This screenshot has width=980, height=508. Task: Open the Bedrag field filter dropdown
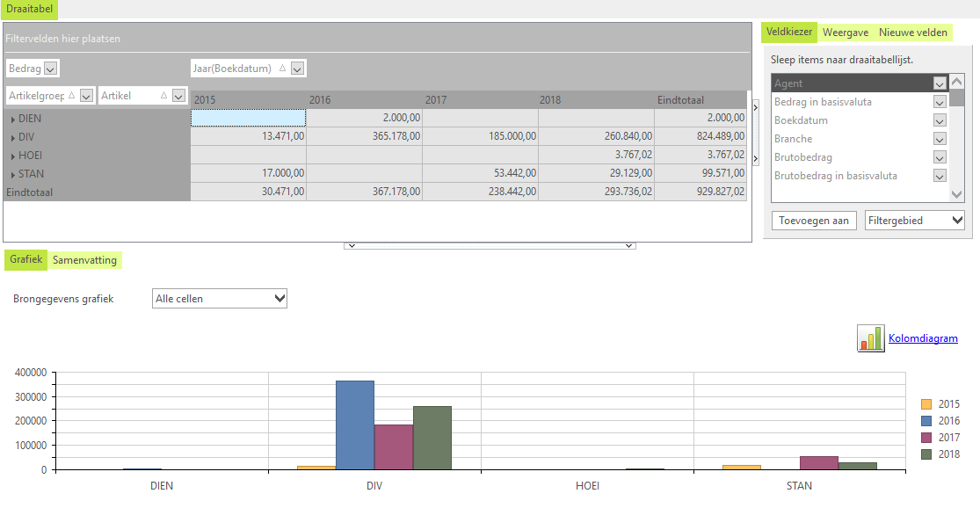tap(51, 69)
